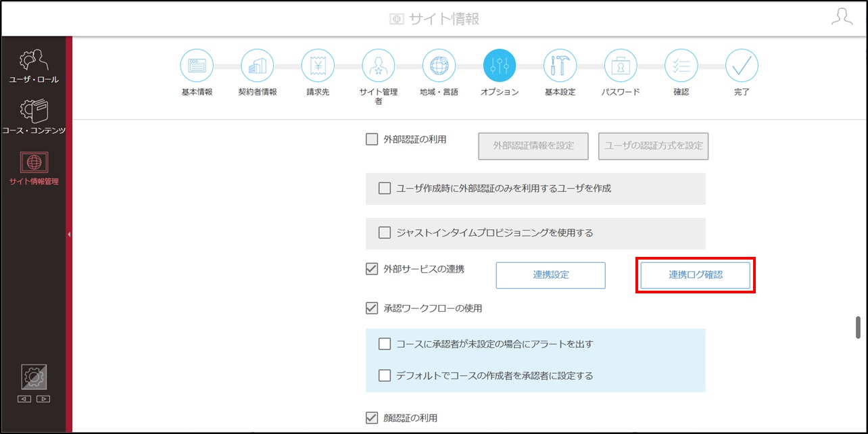This screenshot has height=434, width=868.
Task: Go to the 基本設定 tools step icon
Action: pyautogui.click(x=560, y=66)
